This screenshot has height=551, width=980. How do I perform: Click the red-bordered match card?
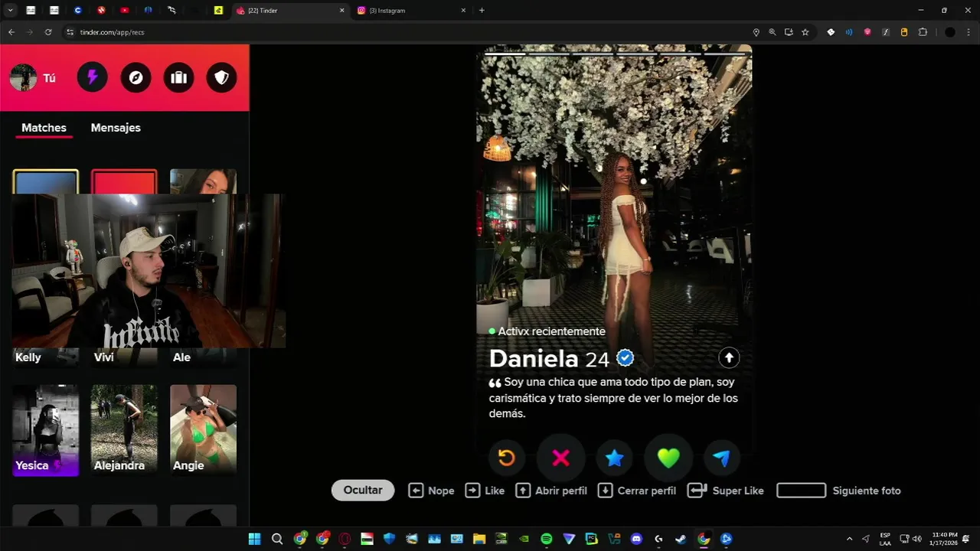[124, 181]
